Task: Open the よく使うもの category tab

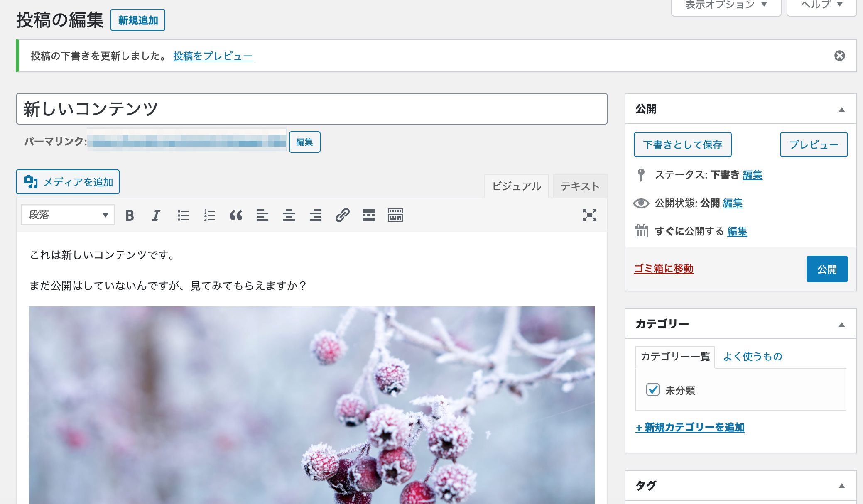Action: point(753,357)
